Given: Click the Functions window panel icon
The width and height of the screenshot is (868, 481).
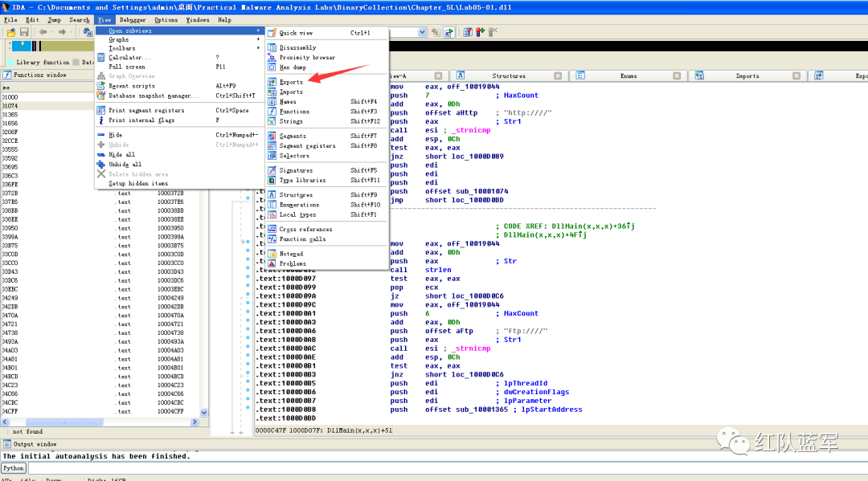Looking at the screenshot, I should coord(7,75).
